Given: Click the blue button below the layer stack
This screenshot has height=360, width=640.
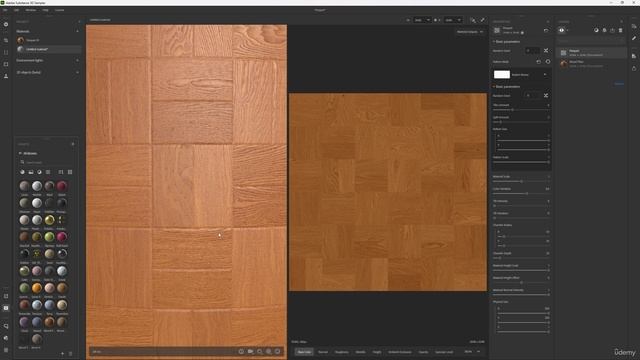Looking at the screenshot, I should point(619,84).
